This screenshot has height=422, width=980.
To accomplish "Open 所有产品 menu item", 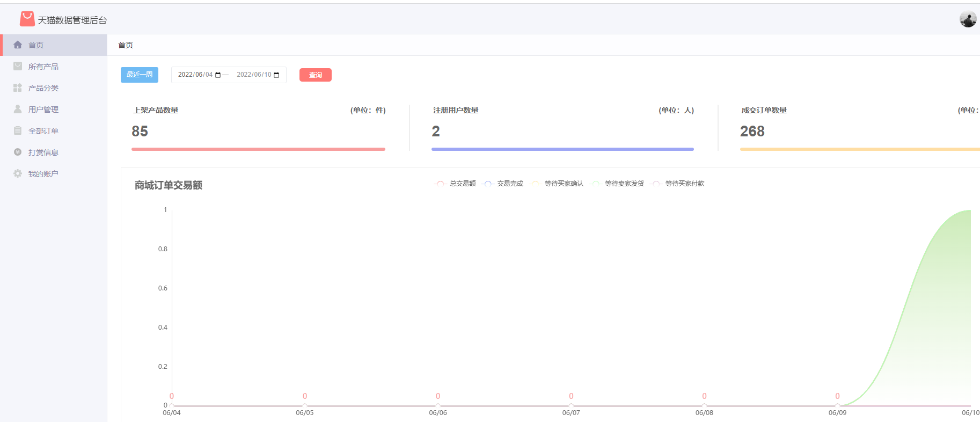I will (x=54, y=67).
